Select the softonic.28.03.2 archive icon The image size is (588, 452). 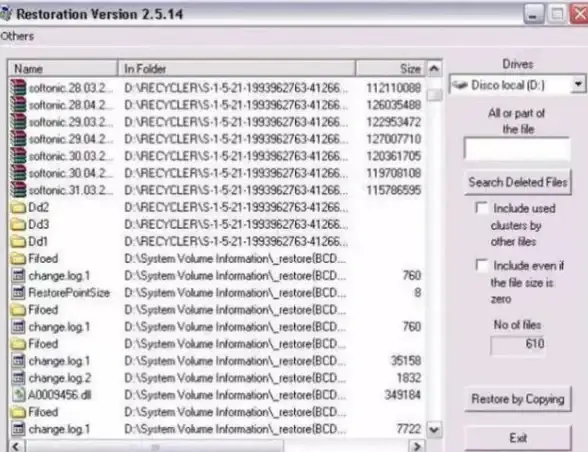pyautogui.click(x=18, y=88)
